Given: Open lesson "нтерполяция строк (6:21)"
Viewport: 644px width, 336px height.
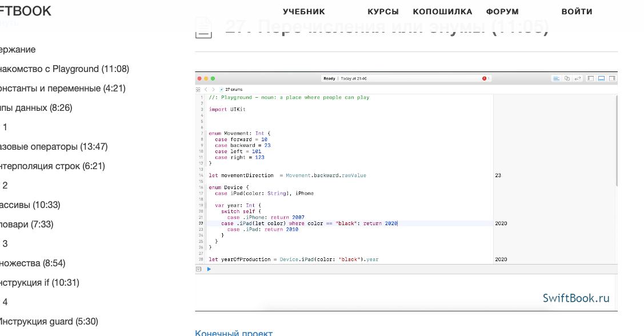Looking at the screenshot, I should pos(53,166).
